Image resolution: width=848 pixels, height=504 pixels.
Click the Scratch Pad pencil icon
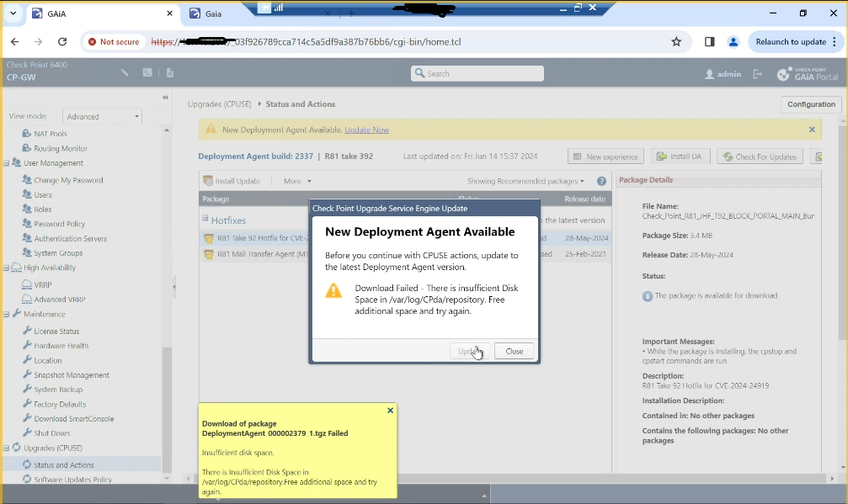(x=125, y=72)
